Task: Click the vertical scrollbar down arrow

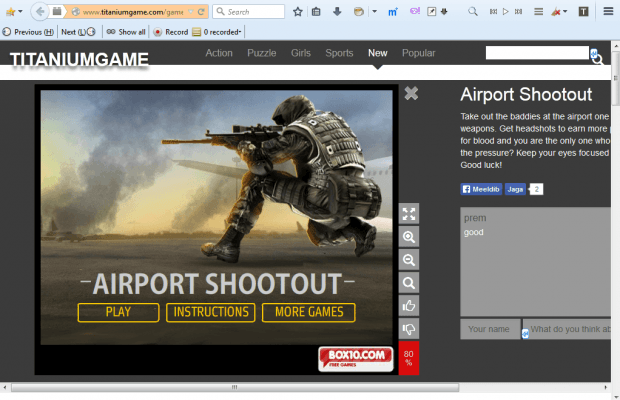Action: [x=615, y=397]
